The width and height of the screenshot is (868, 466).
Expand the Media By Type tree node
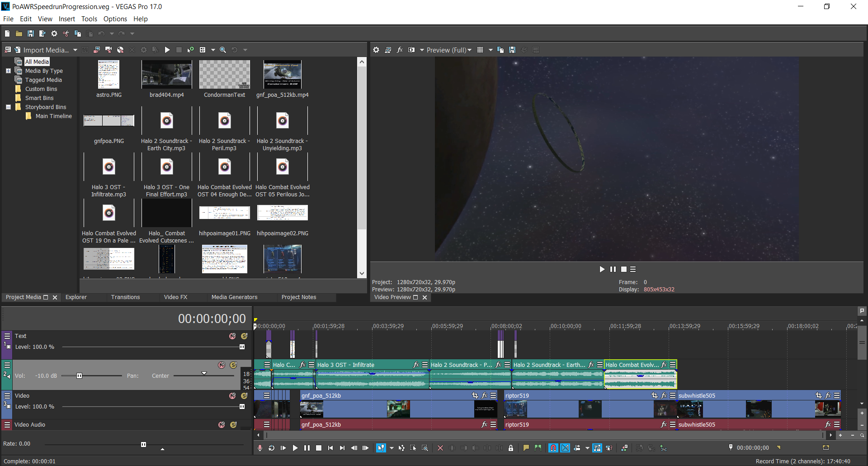[8, 71]
